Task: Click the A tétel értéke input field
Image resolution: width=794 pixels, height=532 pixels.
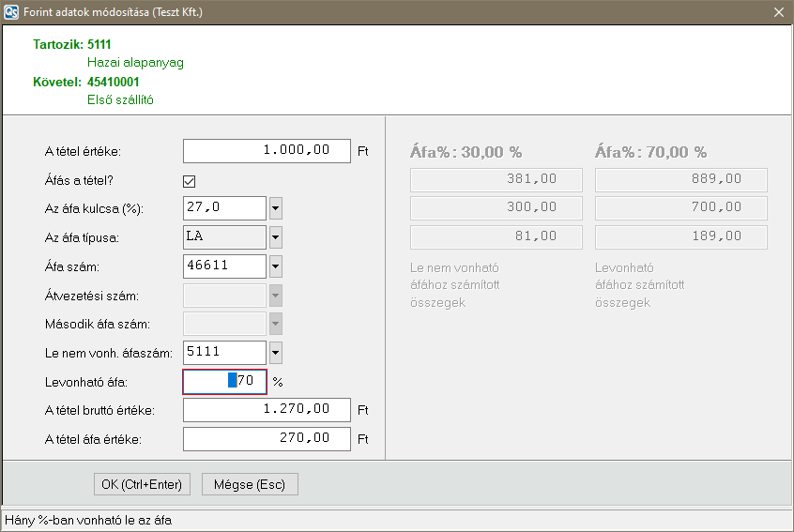Action: (267, 151)
